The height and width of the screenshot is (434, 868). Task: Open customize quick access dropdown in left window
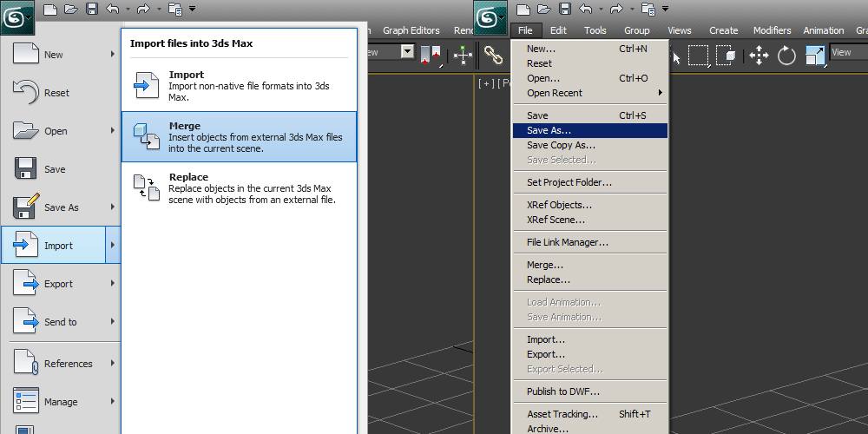(192, 9)
